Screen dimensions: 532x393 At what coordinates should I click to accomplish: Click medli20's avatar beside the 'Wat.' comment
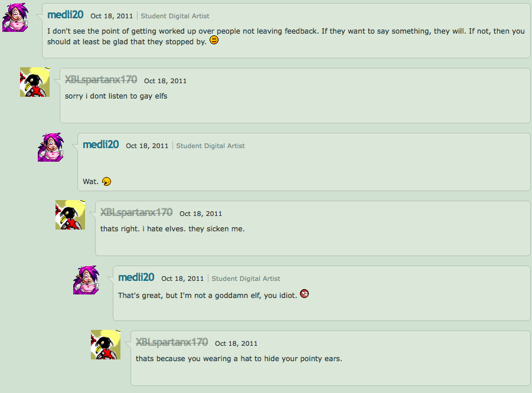51,147
